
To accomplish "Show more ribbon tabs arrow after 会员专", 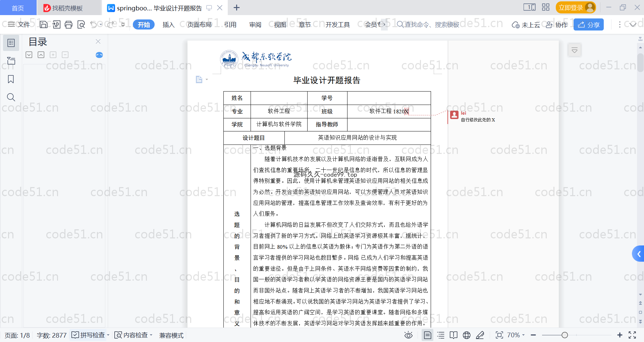I will click(x=384, y=24).
